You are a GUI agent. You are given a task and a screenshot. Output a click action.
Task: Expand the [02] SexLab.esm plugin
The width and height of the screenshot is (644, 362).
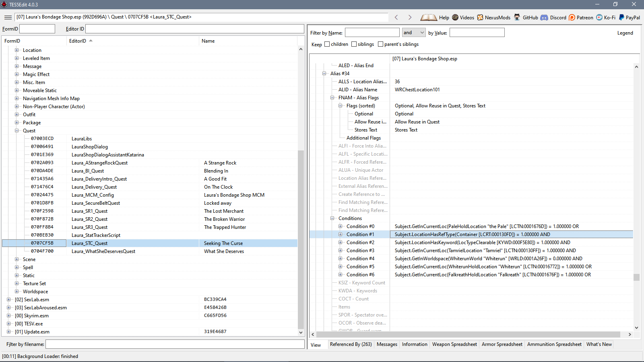pyautogui.click(x=9, y=300)
